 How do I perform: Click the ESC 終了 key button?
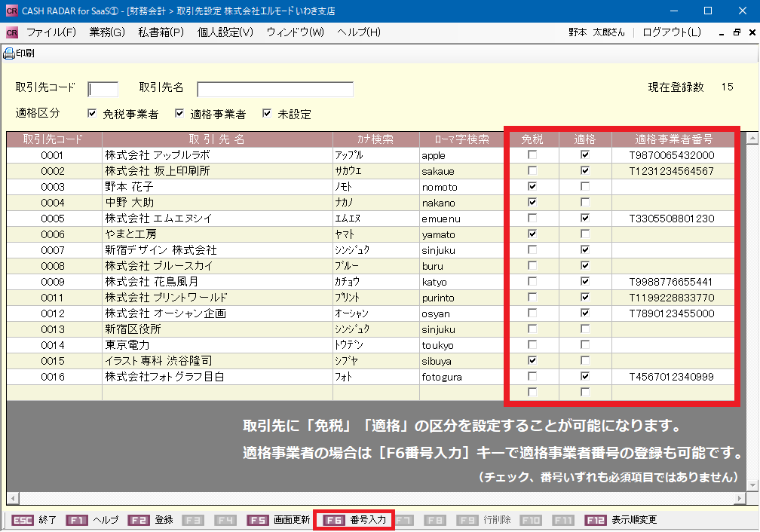pyautogui.click(x=33, y=520)
